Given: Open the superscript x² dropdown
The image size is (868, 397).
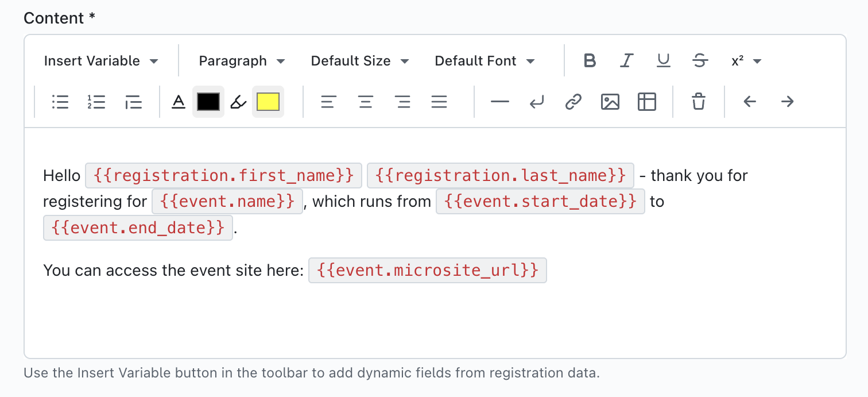Looking at the screenshot, I should [x=746, y=61].
